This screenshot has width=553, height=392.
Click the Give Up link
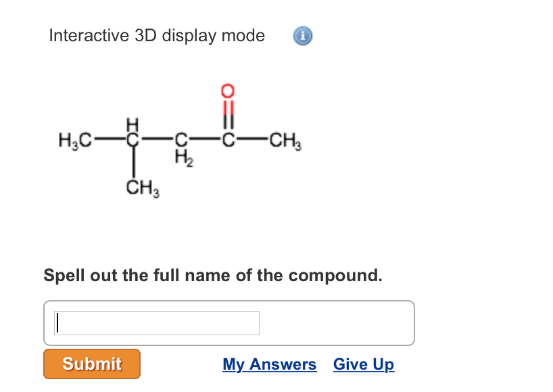363,364
